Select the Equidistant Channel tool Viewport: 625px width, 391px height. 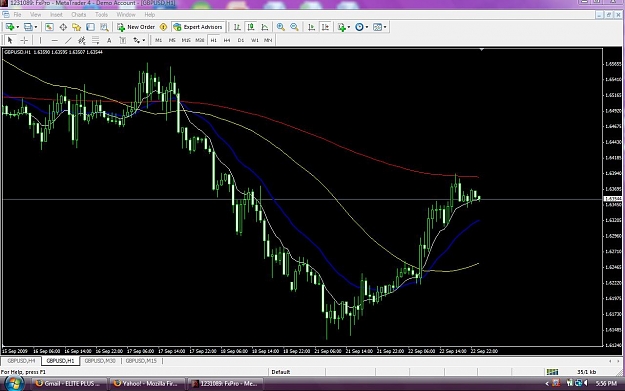coord(82,40)
